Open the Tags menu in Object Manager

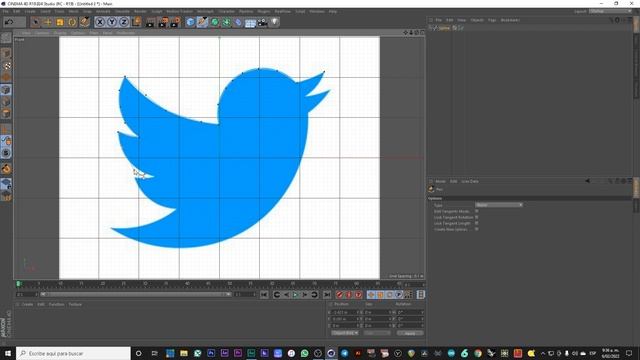point(492,20)
